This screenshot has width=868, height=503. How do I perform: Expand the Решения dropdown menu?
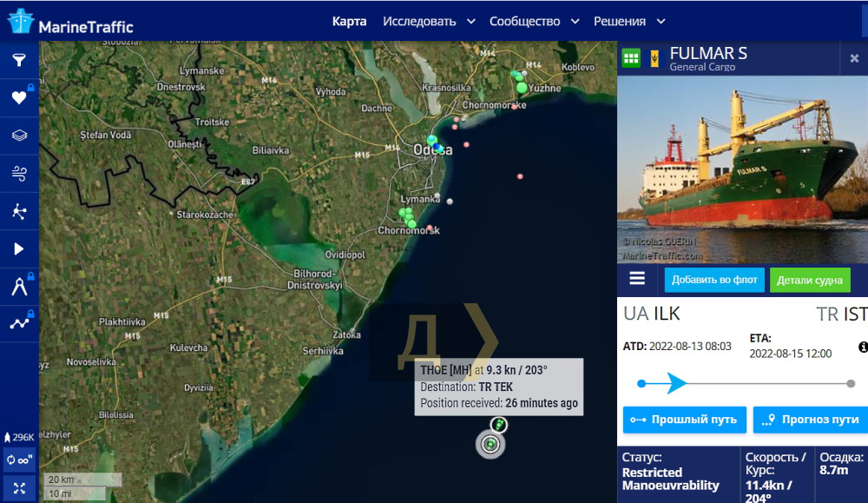[x=628, y=22]
